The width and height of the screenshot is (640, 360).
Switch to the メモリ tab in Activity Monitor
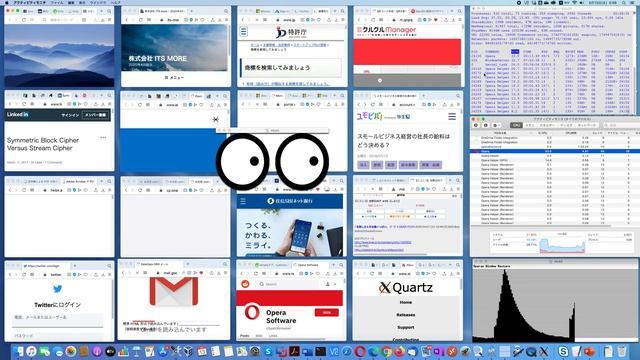coord(530,125)
